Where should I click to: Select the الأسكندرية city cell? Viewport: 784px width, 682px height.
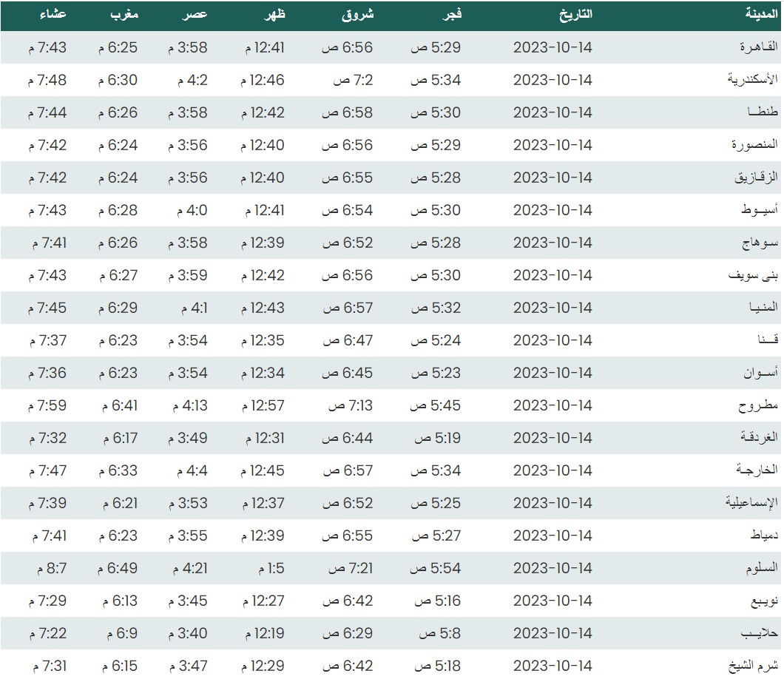[x=753, y=80]
